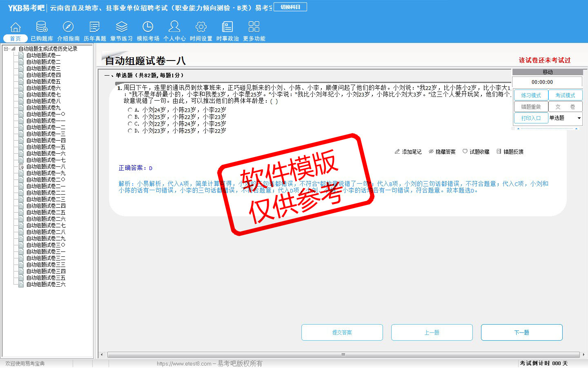
Task: Select answer option A radio button
Action: [x=130, y=110]
